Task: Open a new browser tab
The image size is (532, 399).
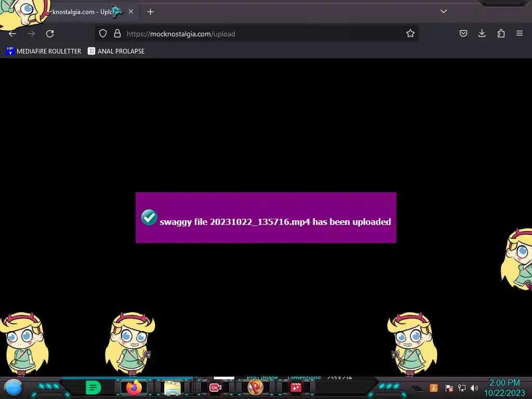Action: (x=150, y=12)
